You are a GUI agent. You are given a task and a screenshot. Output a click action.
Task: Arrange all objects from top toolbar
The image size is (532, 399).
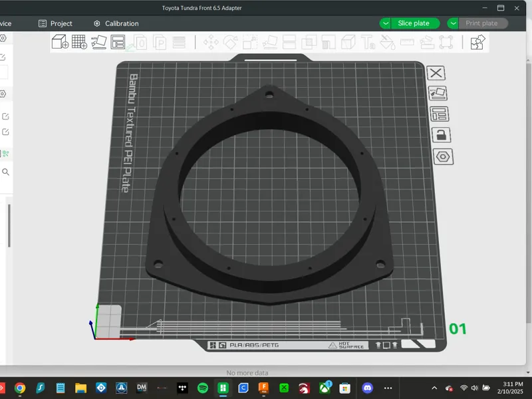(x=118, y=42)
